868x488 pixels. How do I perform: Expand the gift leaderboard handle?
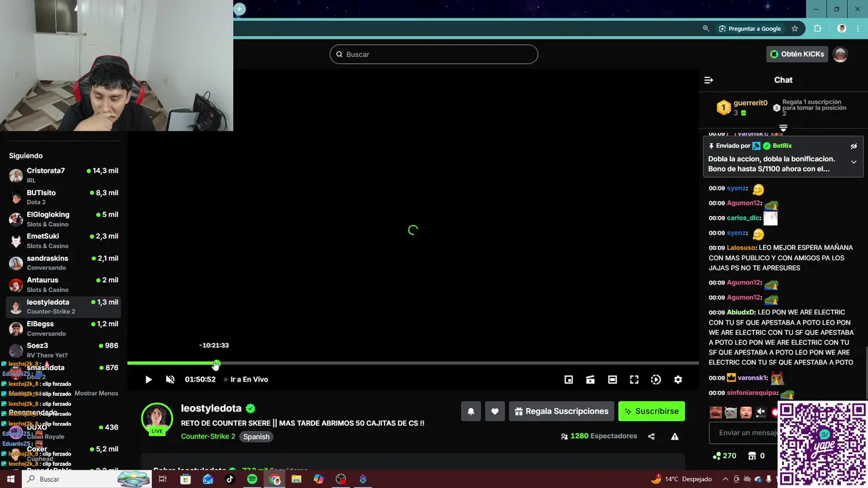point(783,127)
